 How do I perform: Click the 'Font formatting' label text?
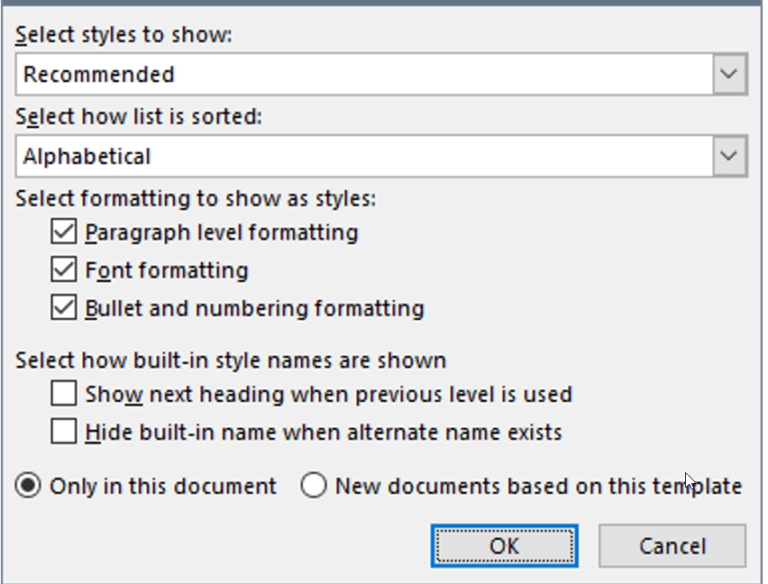click(167, 270)
